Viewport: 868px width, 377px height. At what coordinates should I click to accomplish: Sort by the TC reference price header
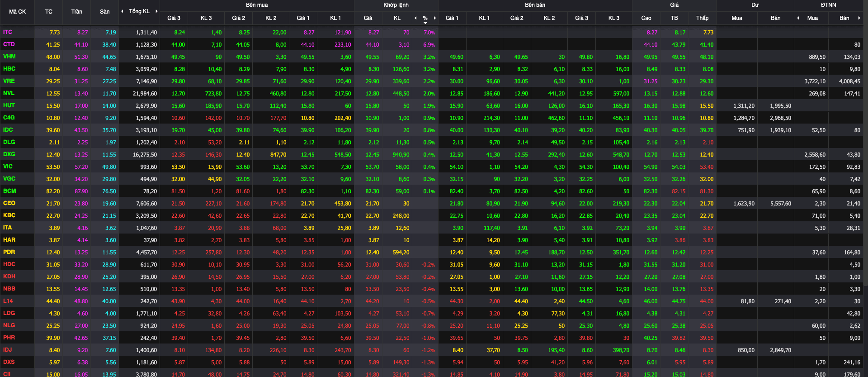coord(49,12)
